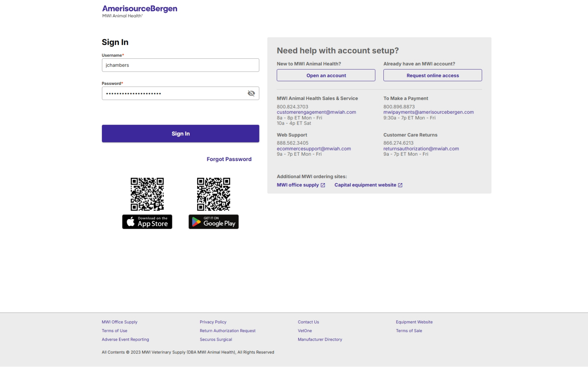Focus the Username input field
This screenshot has width=588, height=367.
point(180,65)
